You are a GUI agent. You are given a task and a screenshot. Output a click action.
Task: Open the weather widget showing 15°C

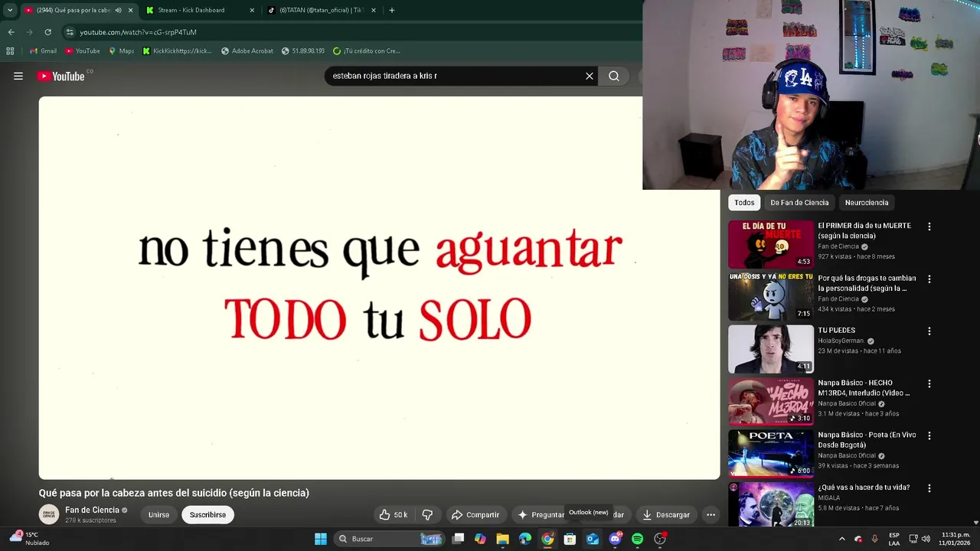tap(31, 539)
